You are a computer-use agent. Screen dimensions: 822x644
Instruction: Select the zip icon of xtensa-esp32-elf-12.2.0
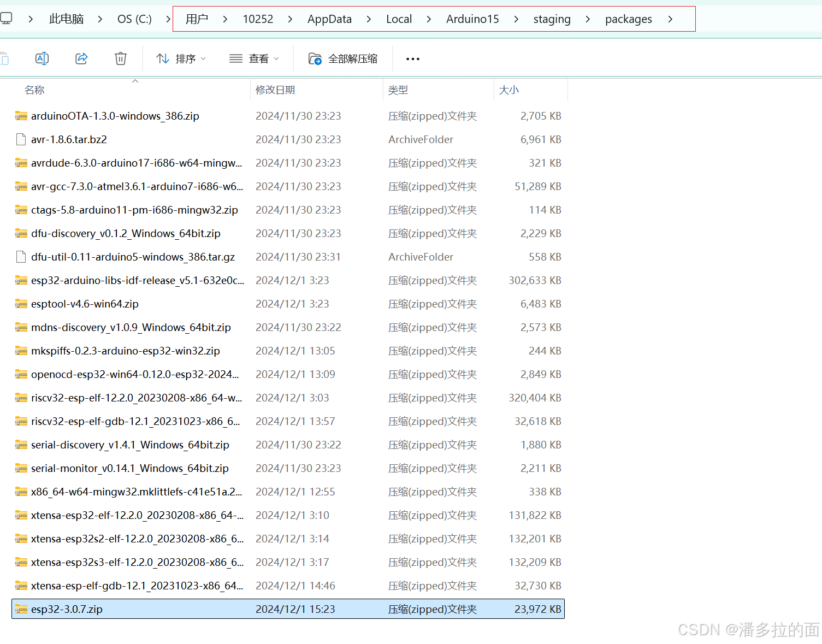coord(21,515)
